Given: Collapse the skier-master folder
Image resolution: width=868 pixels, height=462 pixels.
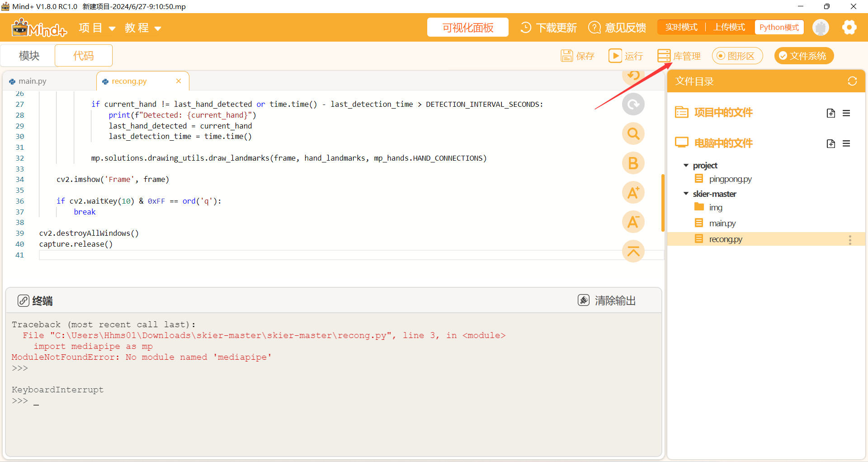Looking at the screenshot, I should [686, 194].
